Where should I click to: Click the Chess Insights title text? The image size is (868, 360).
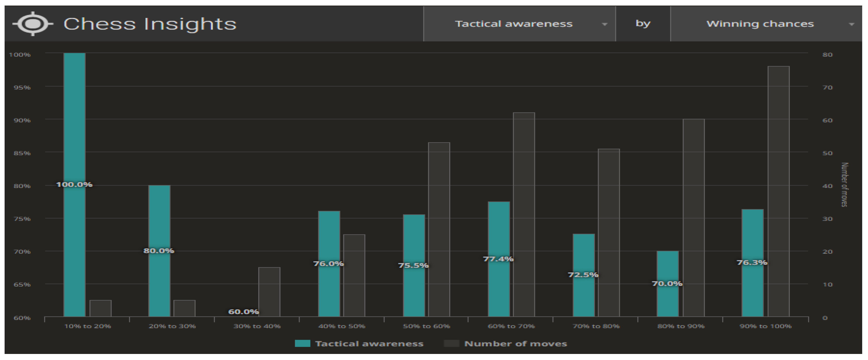coord(150,23)
